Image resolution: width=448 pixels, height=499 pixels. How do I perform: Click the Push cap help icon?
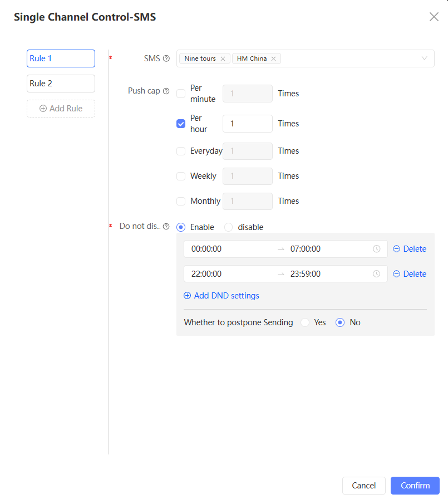[x=166, y=91]
